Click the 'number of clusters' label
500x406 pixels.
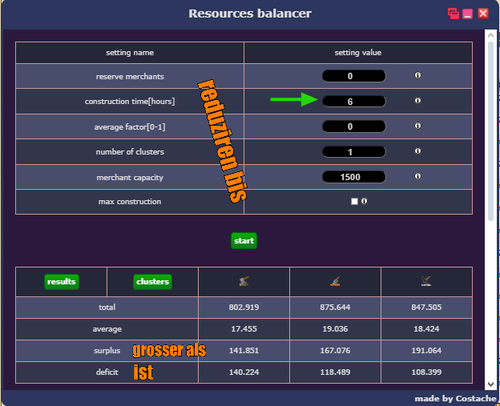pos(130,152)
